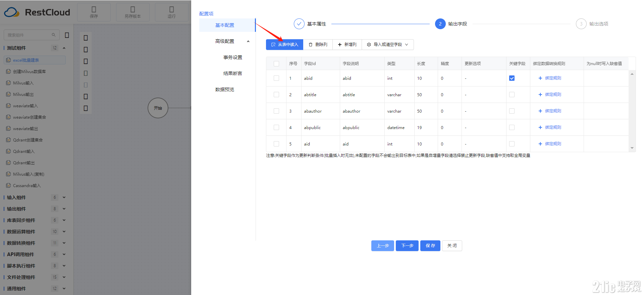Collapse the 高级配置 menu section

[248, 41]
